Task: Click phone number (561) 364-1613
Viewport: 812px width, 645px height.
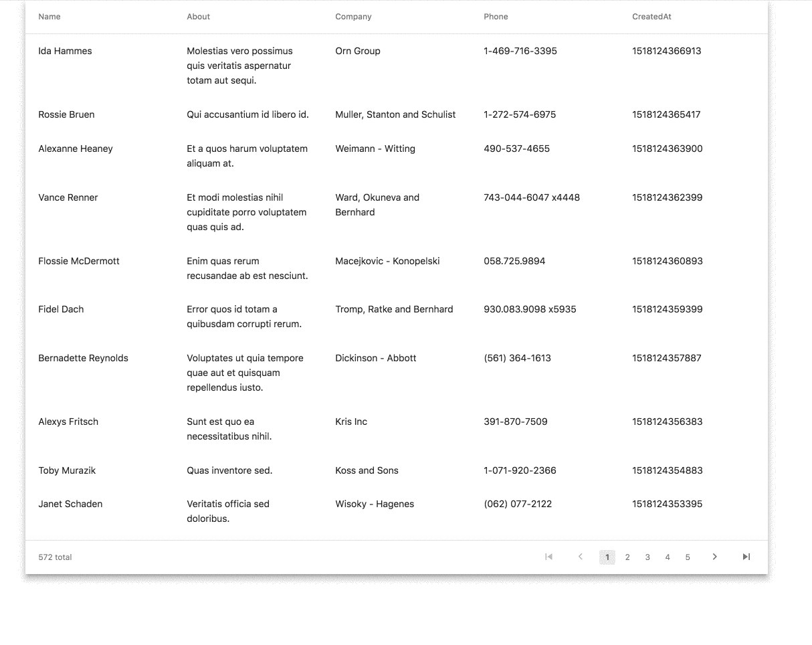Action: pos(517,358)
